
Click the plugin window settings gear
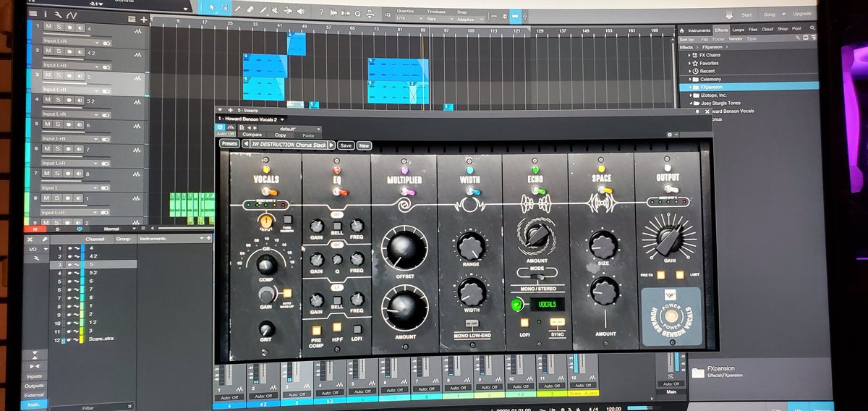pos(669,135)
